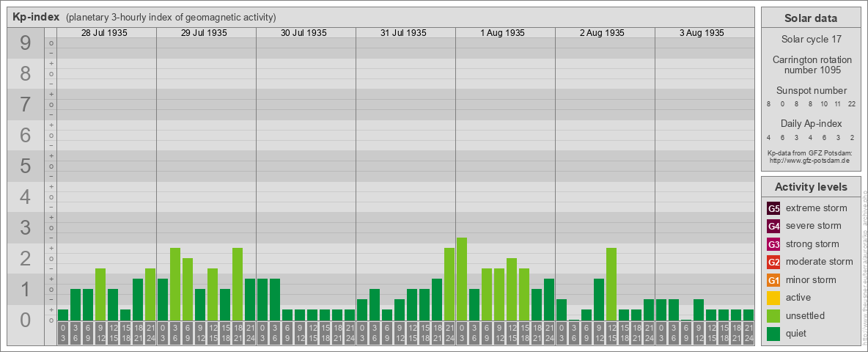Click the G4 severe storm badge
The height and width of the screenshot is (352, 868).
773,227
